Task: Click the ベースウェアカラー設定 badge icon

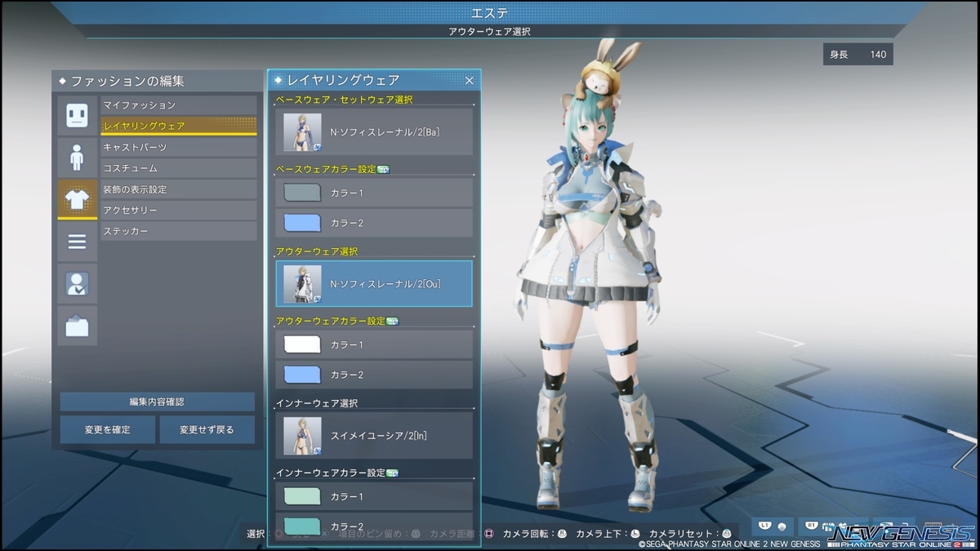Action: click(x=383, y=170)
